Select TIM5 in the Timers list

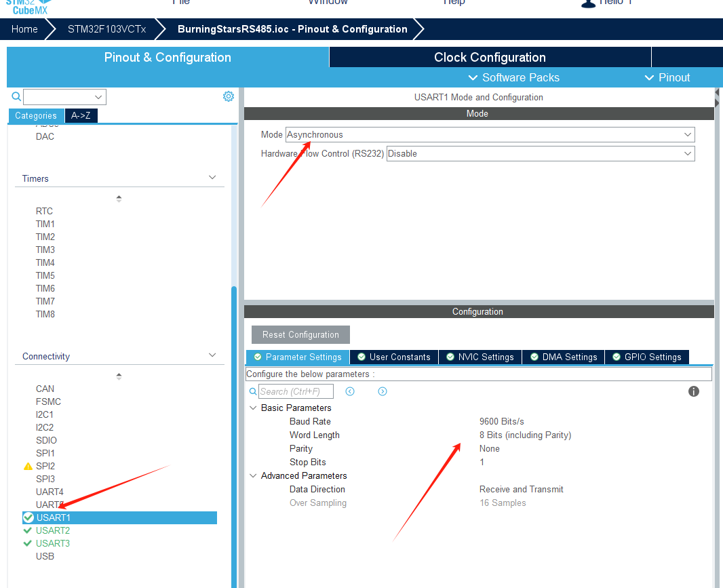coord(45,275)
